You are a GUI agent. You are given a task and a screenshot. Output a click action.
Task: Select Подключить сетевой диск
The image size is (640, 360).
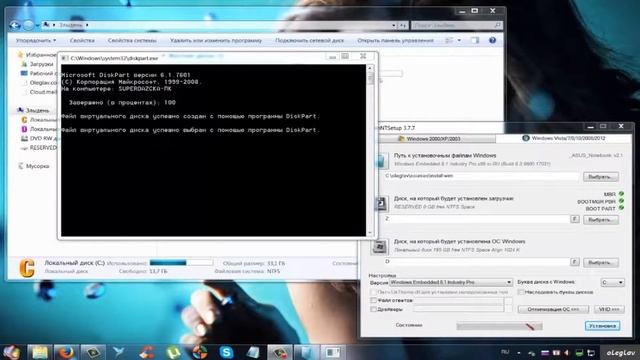click(x=309, y=40)
